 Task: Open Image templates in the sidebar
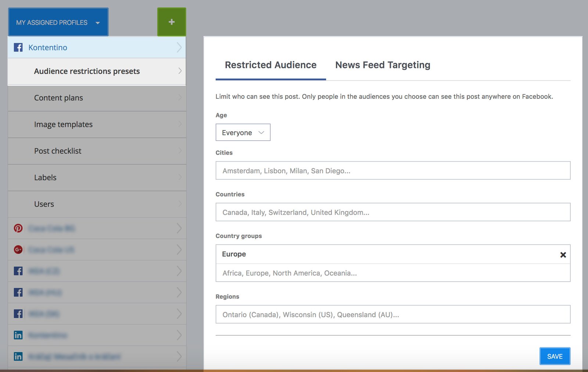63,124
